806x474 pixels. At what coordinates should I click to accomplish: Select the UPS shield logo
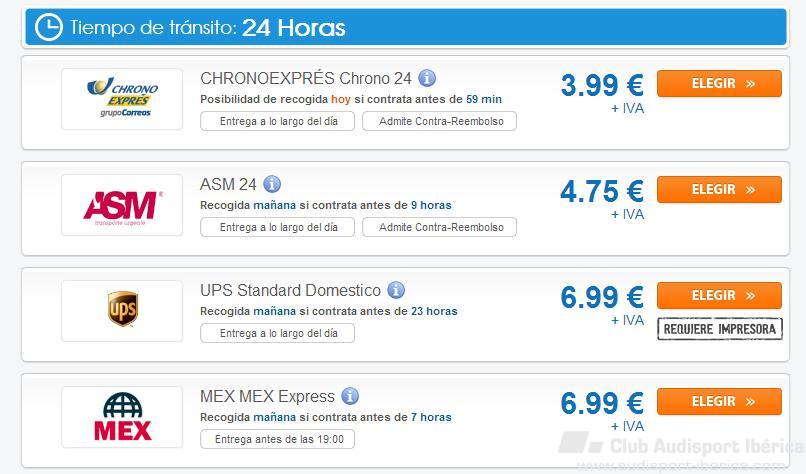(x=122, y=311)
